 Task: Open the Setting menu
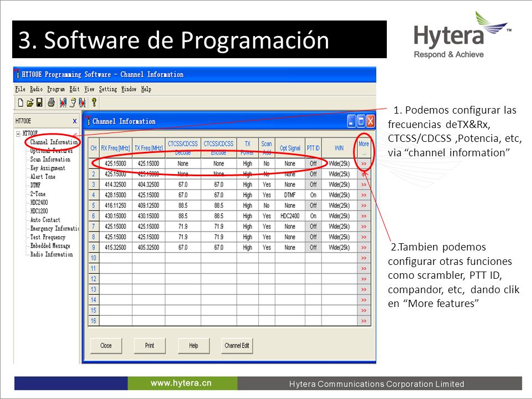click(108, 89)
